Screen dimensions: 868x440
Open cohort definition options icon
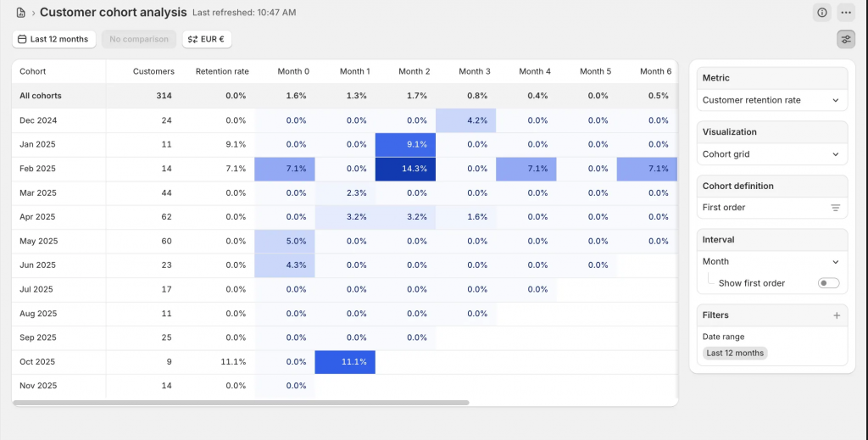click(835, 208)
